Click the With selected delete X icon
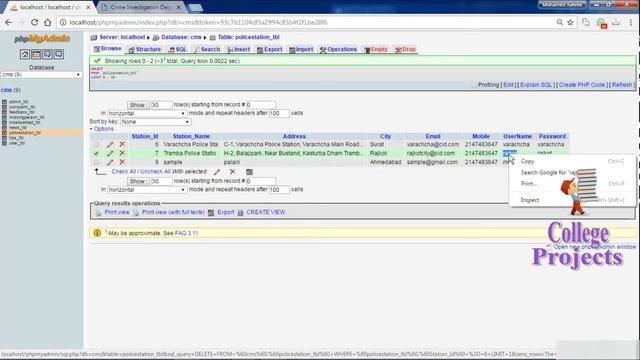The image size is (640, 360). [x=232, y=172]
